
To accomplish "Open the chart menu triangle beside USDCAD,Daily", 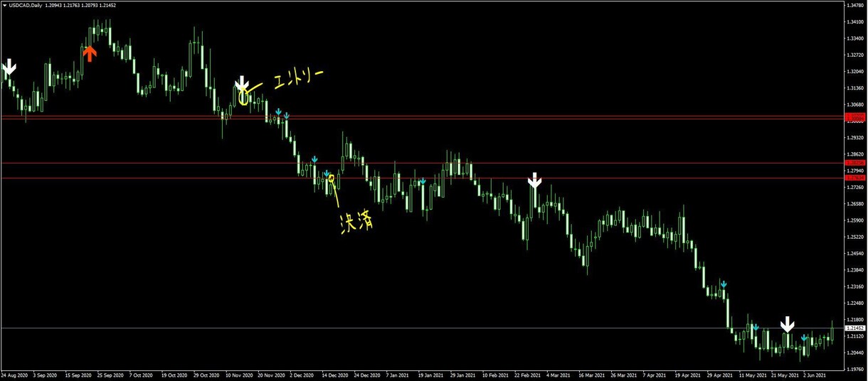I will point(5,5).
